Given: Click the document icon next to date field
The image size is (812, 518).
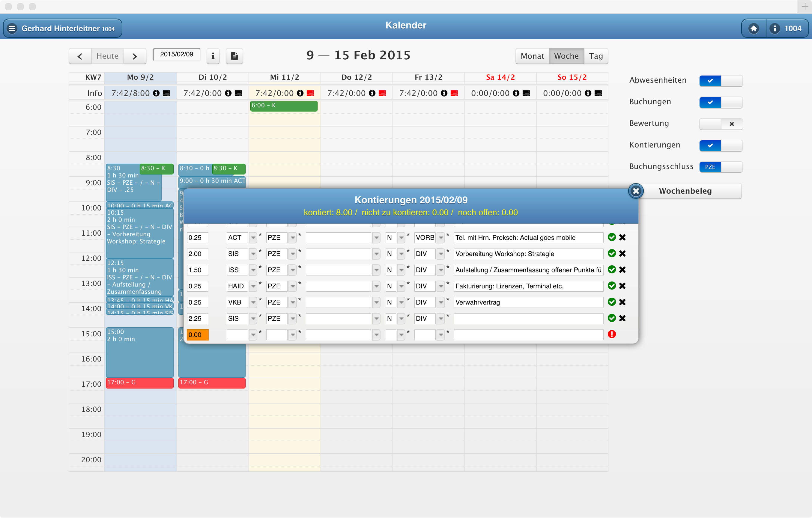Looking at the screenshot, I should [234, 56].
